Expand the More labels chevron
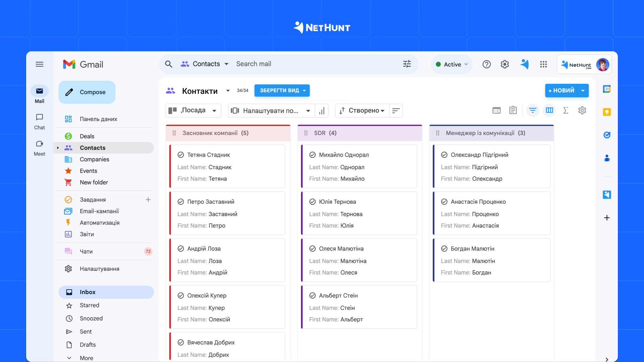 point(69,358)
